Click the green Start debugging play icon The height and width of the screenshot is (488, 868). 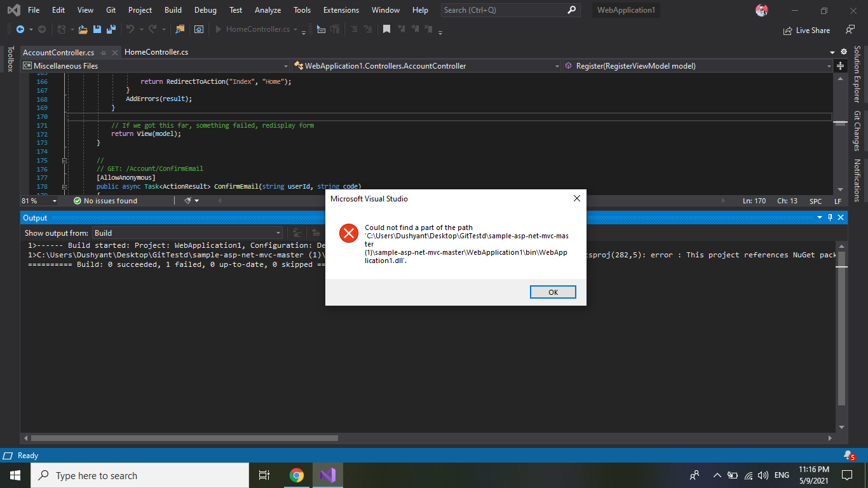[x=219, y=29]
